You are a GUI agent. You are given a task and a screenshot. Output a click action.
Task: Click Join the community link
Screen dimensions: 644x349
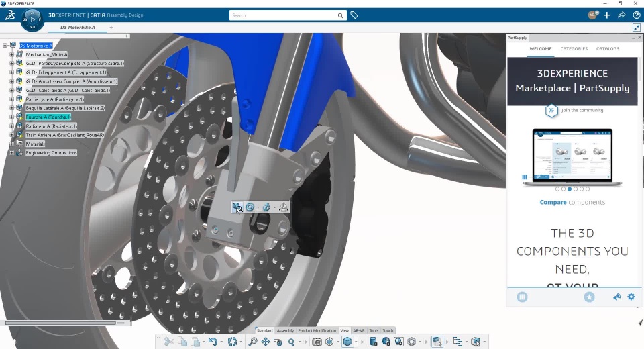pyautogui.click(x=582, y=110)
